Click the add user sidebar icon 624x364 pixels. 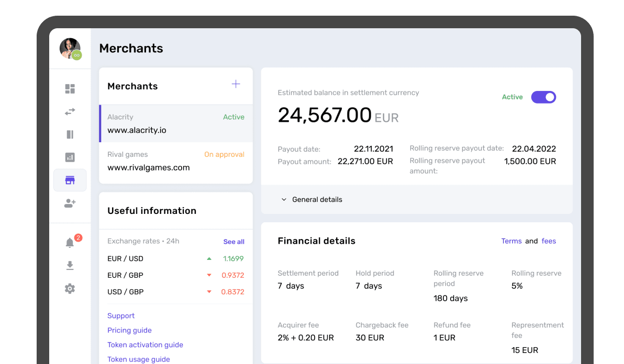pyautogui.click(x=70, y=203)
